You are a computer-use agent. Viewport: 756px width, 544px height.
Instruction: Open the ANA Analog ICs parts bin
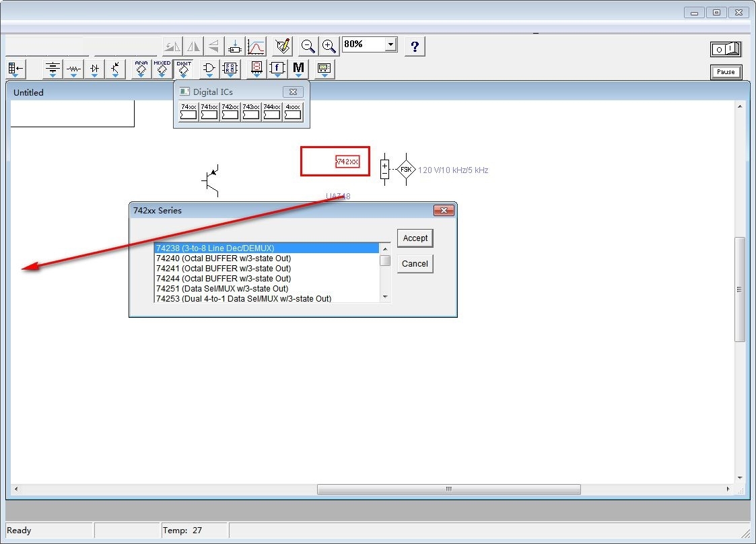tap(141, 69)
